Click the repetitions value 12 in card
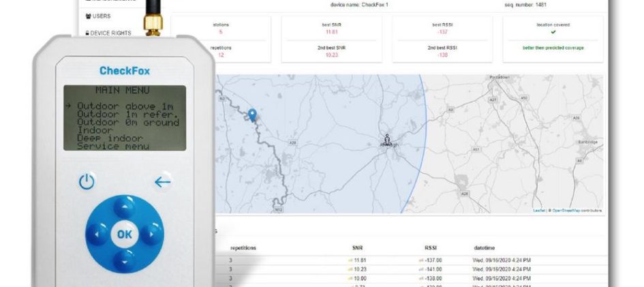Image resolution: width=644 pixels, height=287 pixels. [x=221, y=55]
